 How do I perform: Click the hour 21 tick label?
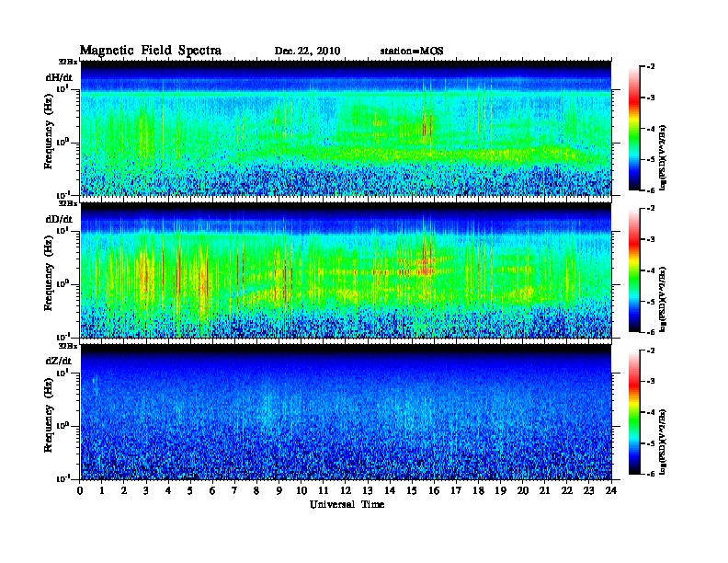tap(544, 490)
